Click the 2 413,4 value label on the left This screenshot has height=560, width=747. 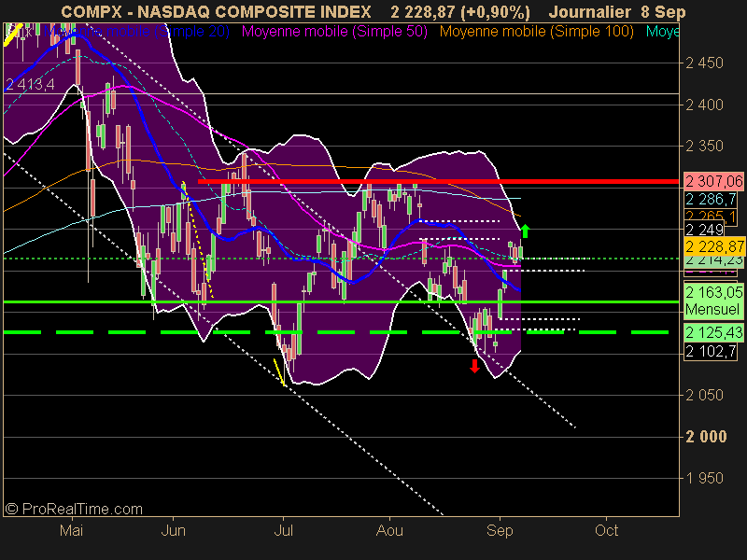point(30,85)
